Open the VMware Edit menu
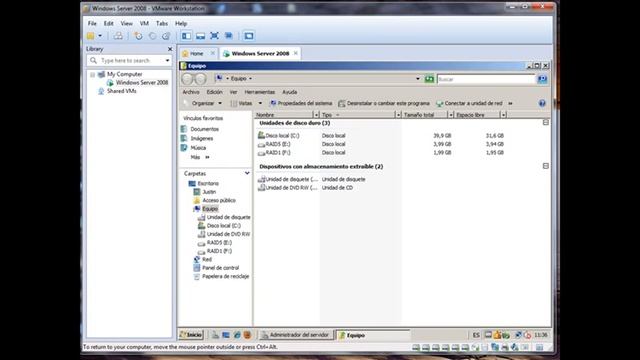640x360 pixels. coord(109,23)
